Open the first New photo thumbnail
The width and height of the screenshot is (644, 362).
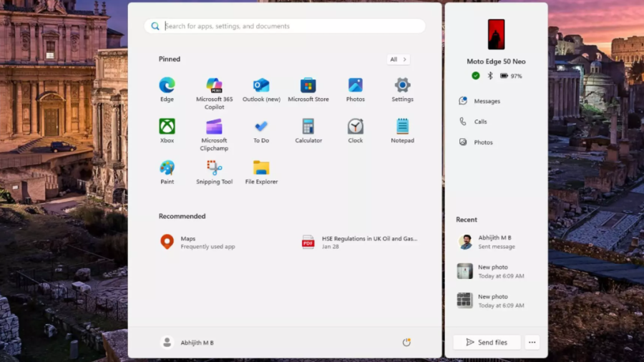coord(464,271)
